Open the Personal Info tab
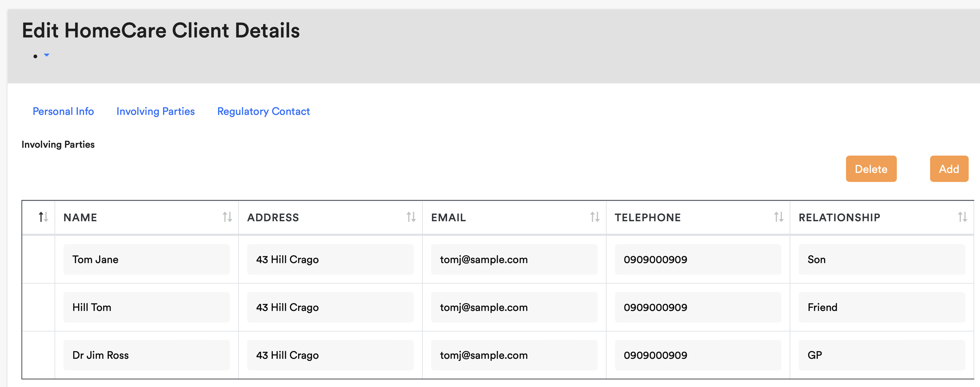This screenshot has width=980, height=387. coord(63,111)
